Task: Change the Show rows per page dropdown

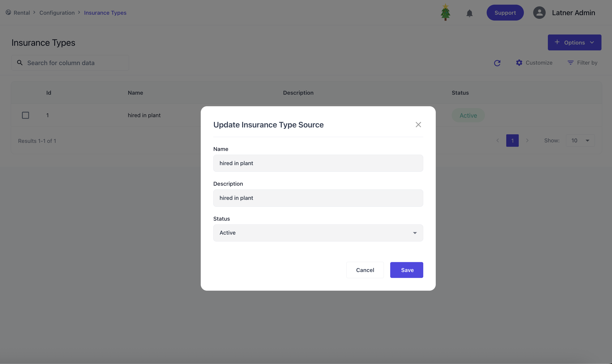Action: coord(580,141)
